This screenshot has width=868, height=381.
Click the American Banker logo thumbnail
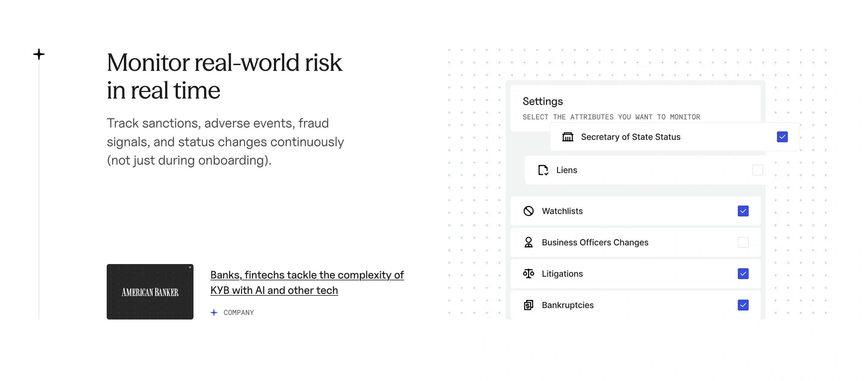coord(149,292)
